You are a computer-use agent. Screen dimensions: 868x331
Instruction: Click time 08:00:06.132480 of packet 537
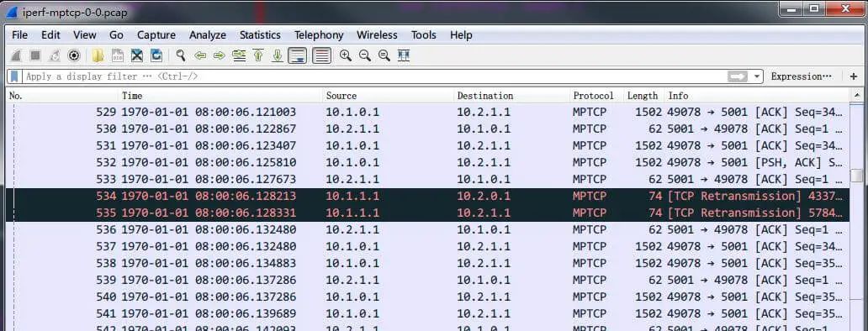[246, 246]
